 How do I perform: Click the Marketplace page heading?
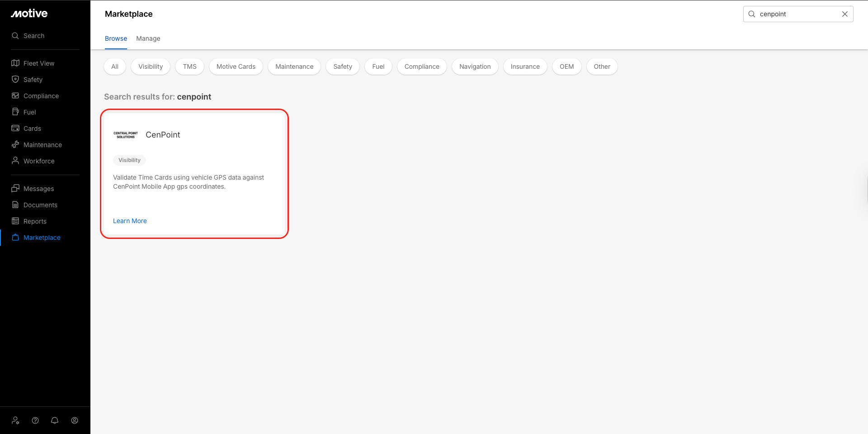(129, 14)
